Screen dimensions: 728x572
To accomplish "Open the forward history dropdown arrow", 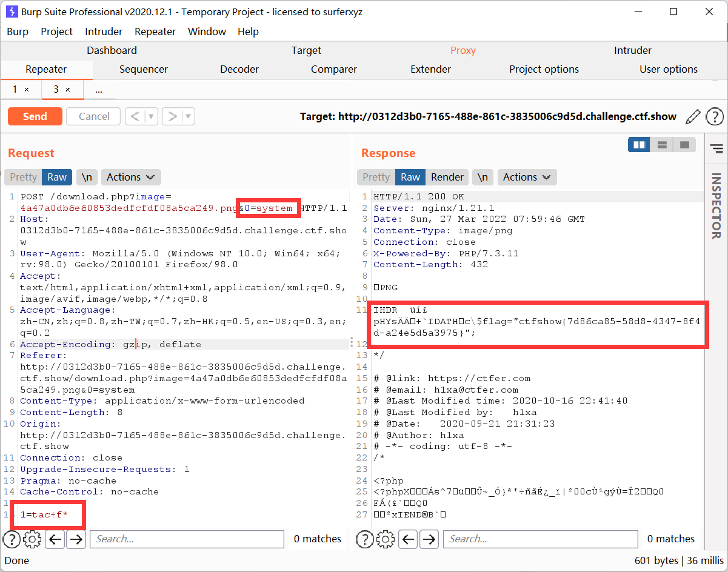I will click(189, 116).
